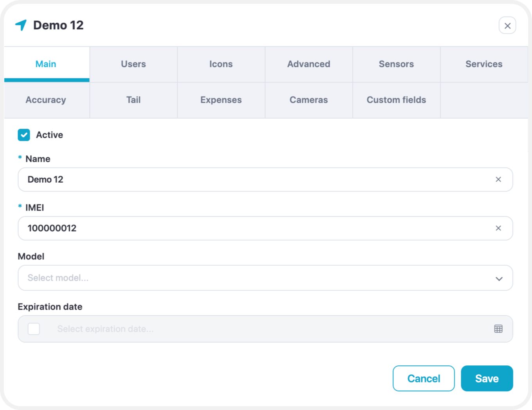Close the Demo 12 dialog
The height and width of the screenshot is (410, 532).
pos(507,25)
